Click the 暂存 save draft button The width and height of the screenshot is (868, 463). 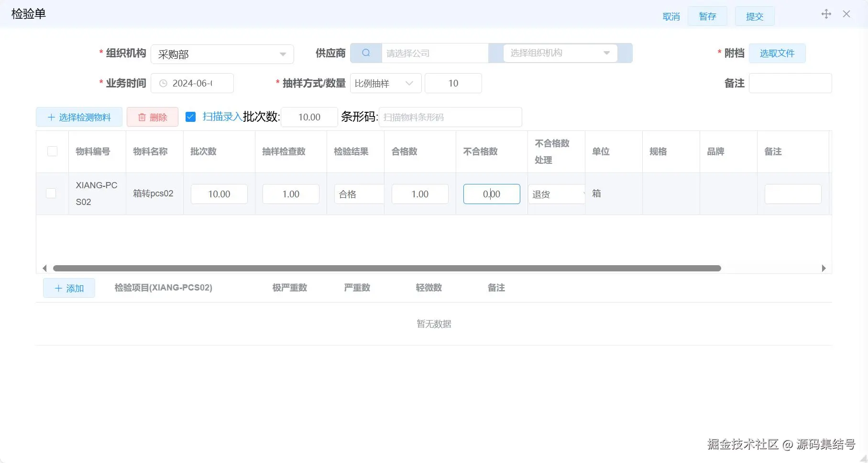coord(707,16)
